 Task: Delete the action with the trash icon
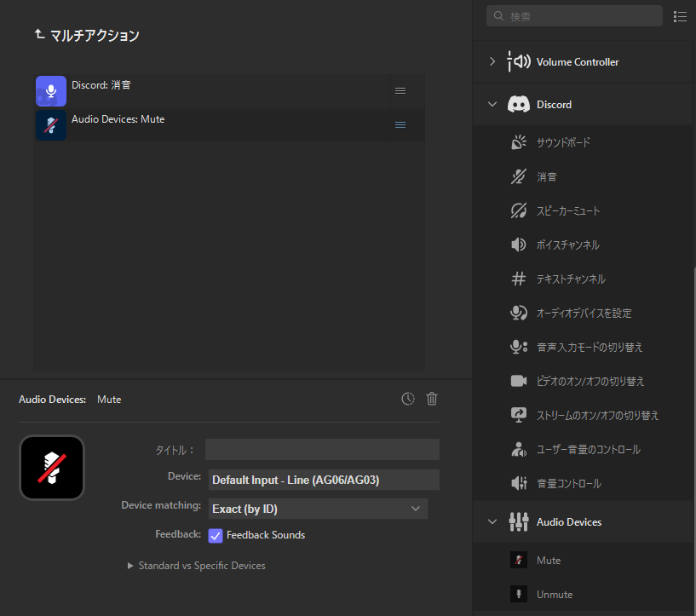[x=432, y=399]
